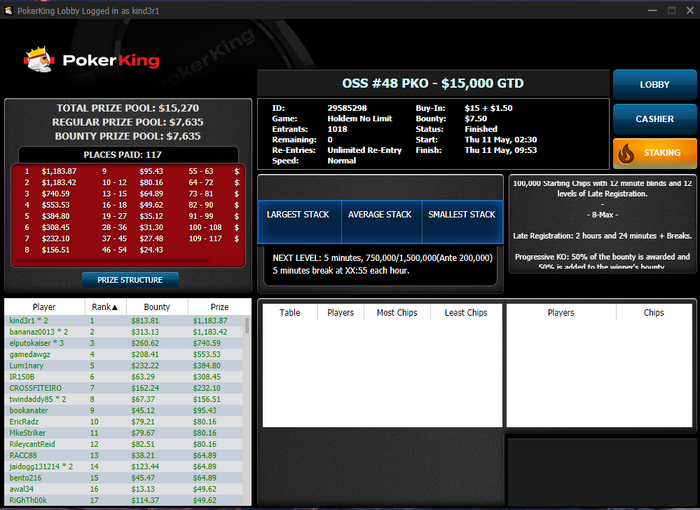The height and width of the screenshot is (510, 700).
Task: Select player MkeStriker row
Action: [124, 433]
